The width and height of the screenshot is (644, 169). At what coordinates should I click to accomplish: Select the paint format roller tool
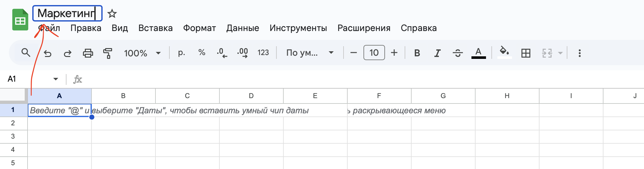click(108, 53)
